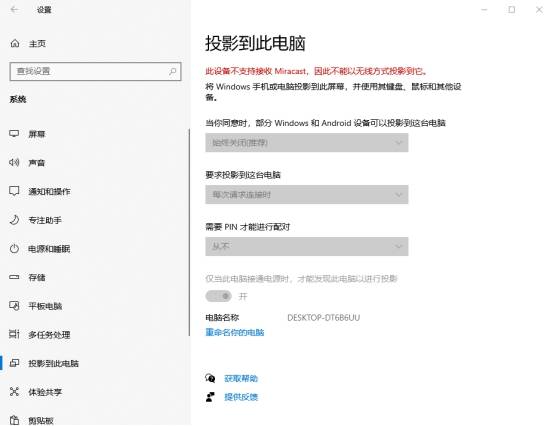Open Focus assist (专注助手) moon icon

(x=14, y=220)
